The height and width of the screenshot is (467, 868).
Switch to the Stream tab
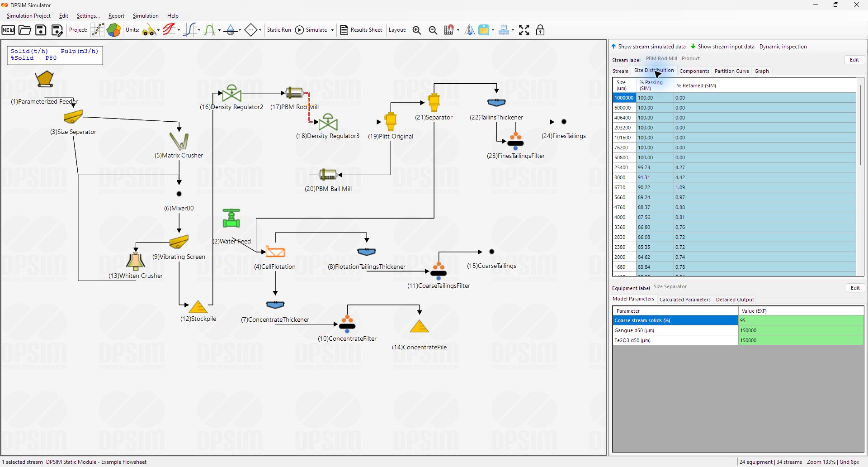pyautogui.click(x=620, y=71)
